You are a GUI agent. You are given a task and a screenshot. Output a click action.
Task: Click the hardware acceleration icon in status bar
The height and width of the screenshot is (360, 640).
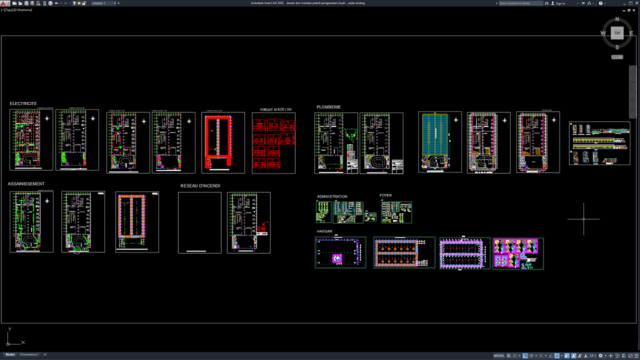point(624,356)
